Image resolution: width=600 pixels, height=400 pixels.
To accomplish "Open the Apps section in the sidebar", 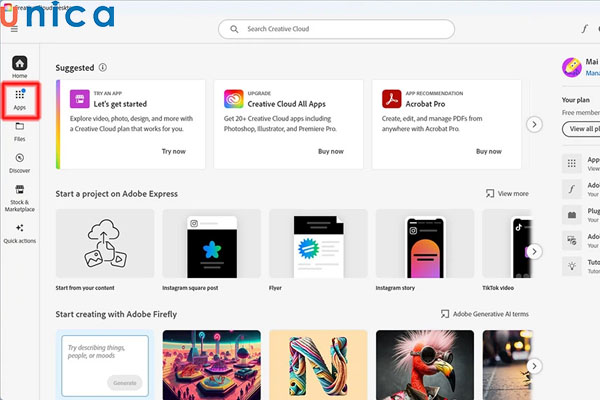I will (20, 98).
